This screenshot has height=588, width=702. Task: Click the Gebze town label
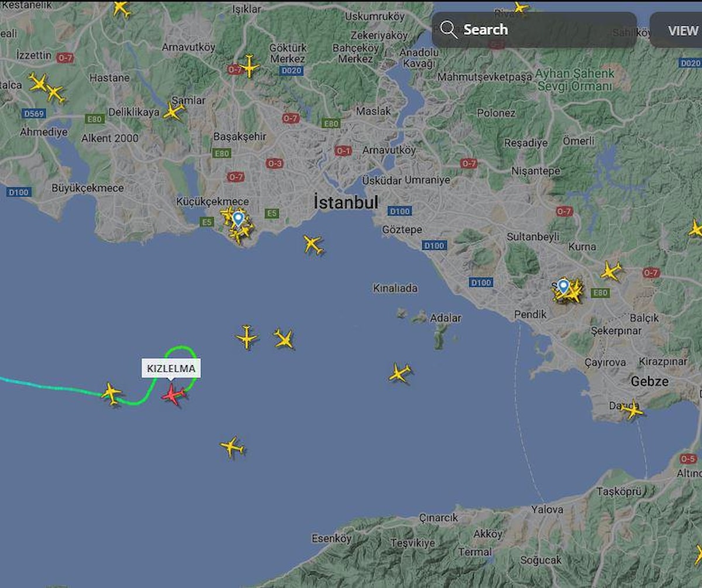(x=649, y=381)
